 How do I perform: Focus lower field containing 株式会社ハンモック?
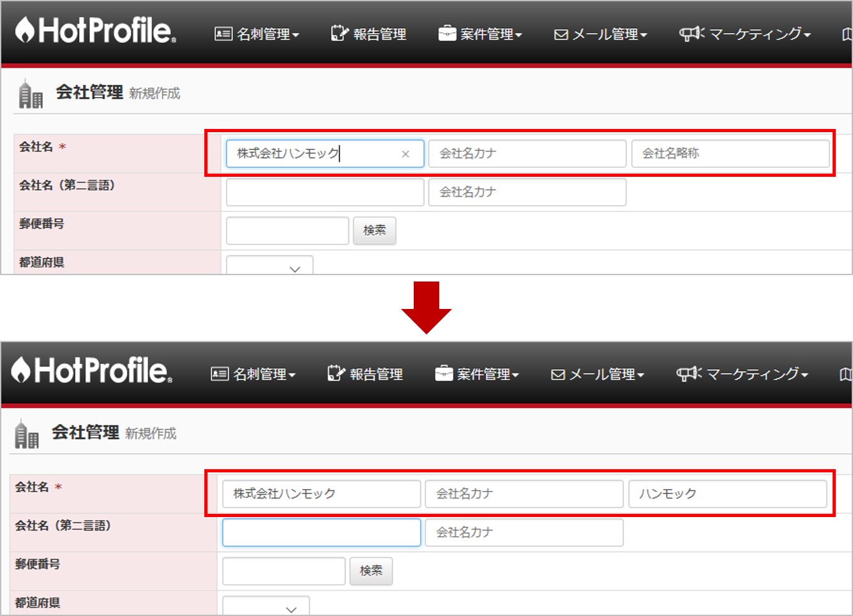[321, 494]
